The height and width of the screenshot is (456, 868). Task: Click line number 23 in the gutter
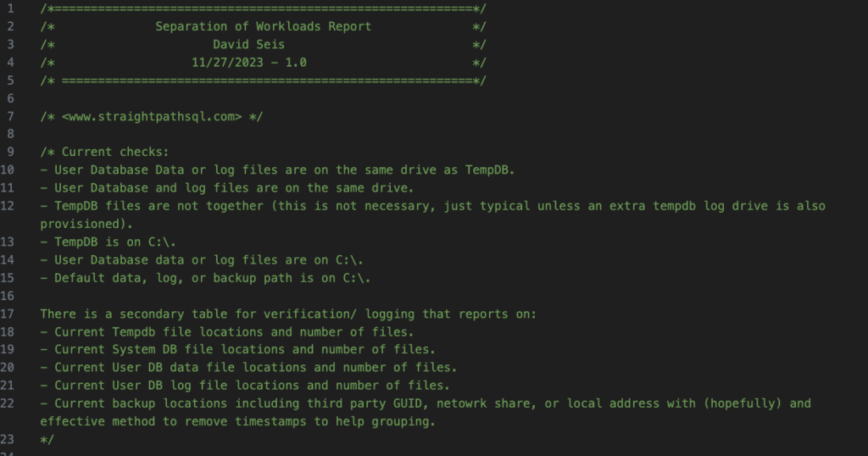(x=8, y=439)
